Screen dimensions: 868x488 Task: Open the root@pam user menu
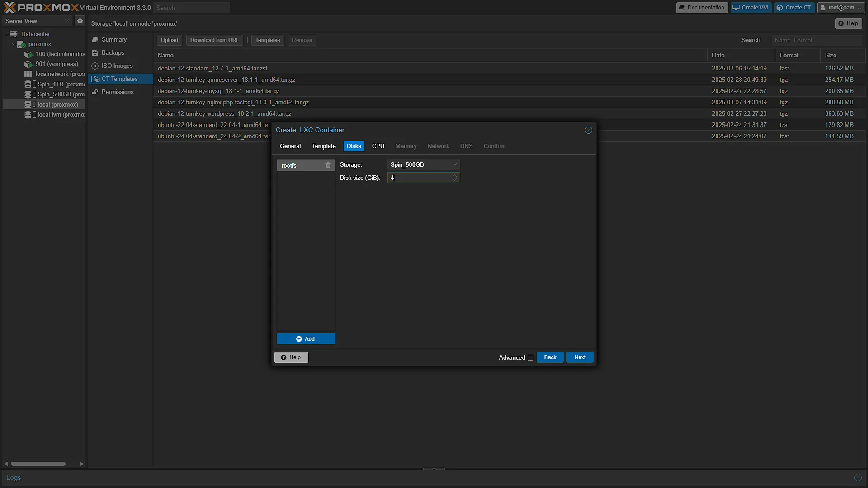[840, 8]
